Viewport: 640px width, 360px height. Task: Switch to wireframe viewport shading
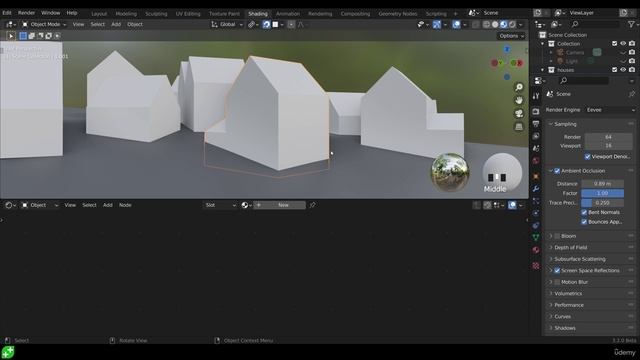coord(487,24)
